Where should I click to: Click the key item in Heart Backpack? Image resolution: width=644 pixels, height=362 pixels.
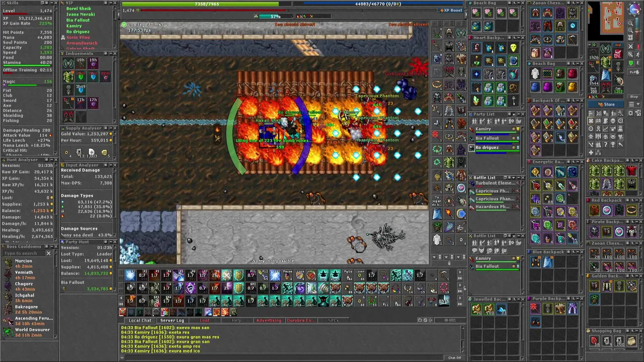pyautogui.click(x=513, y=101)
